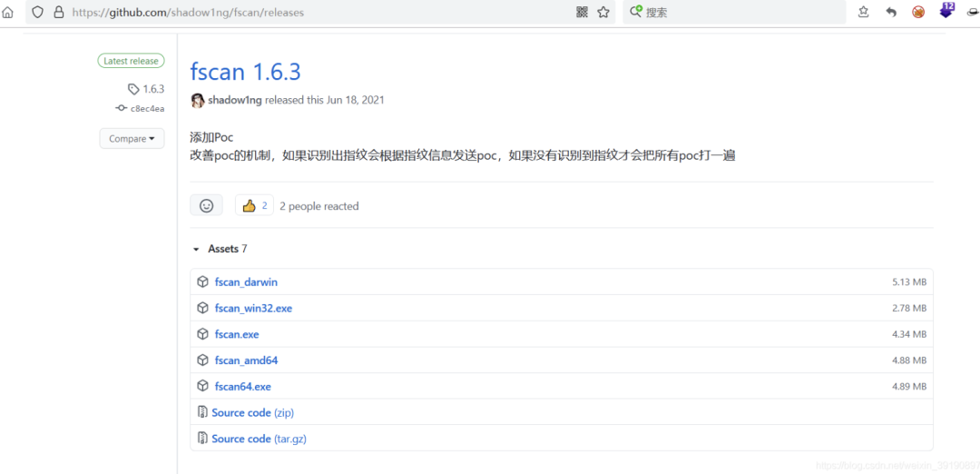Open the download extension with badge 12
This screenshot has width=980, height=474.
[x=946, y=10]
